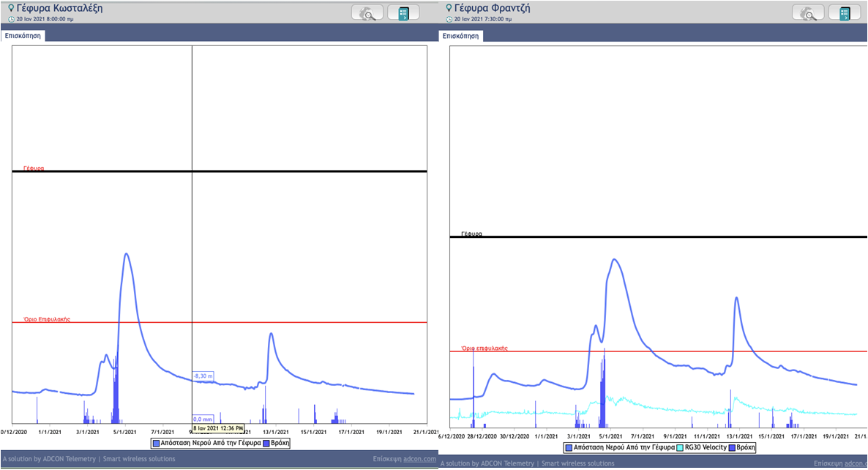Click the globe search icon for Γέφυρα Φραντζή
Screen dimensions: 868x470
tap(808, 13)
